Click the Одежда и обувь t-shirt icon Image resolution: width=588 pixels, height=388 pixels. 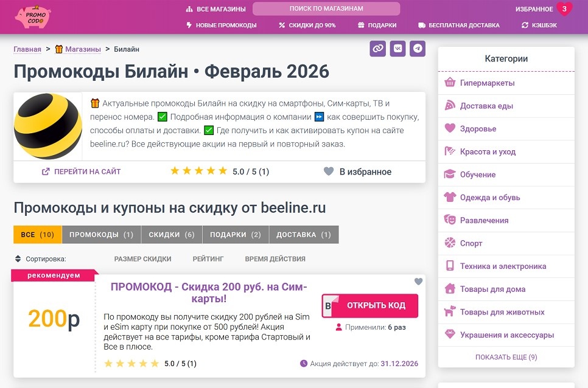(450, 197)
